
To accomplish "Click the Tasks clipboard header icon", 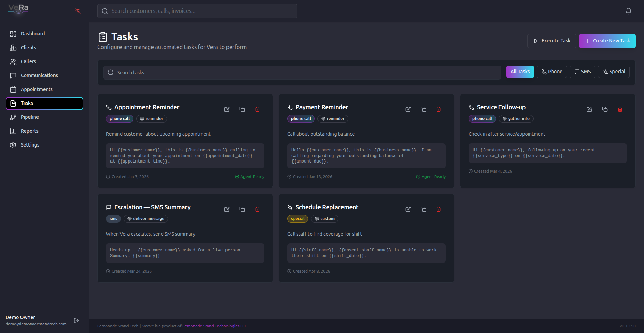I will (x=103, y=36).
